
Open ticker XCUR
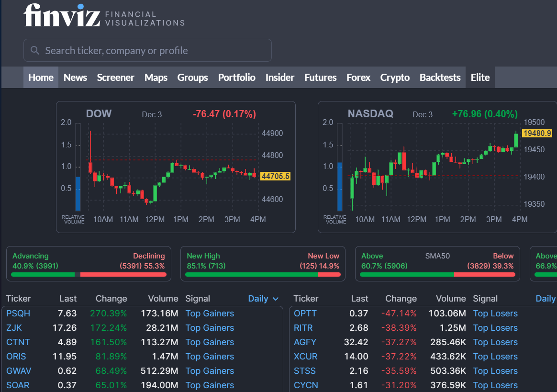(306, 357)
